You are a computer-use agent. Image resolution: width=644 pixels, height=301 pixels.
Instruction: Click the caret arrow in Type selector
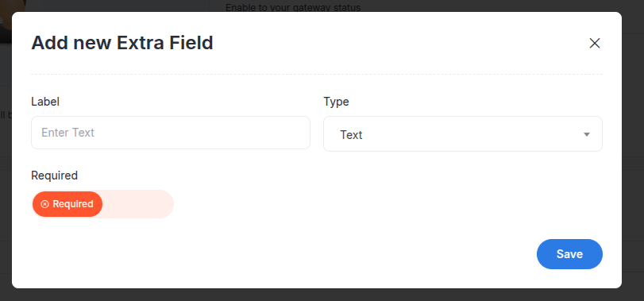point(587,135)
